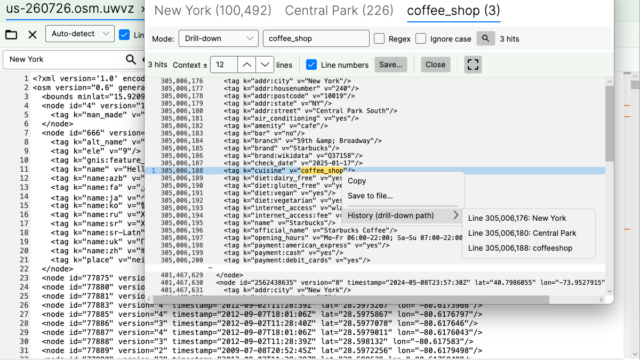Click the Save... button
640x360 pixels.
coord(391,64)
